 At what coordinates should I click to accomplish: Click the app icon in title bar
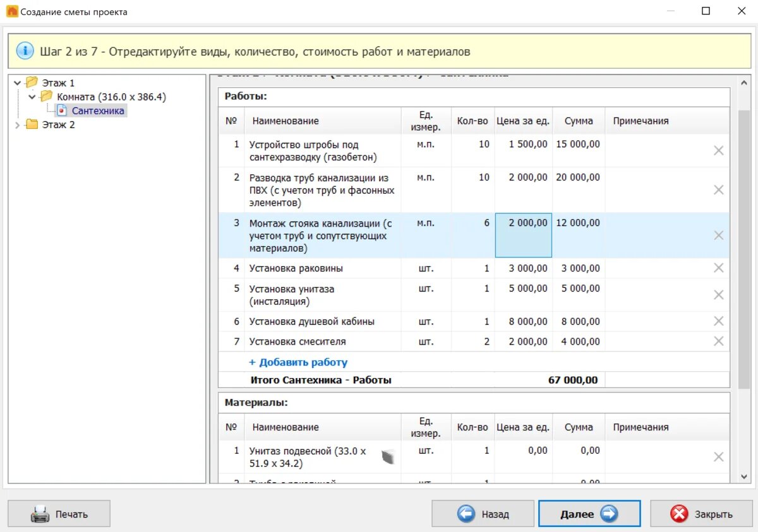(x=11, y=11)
